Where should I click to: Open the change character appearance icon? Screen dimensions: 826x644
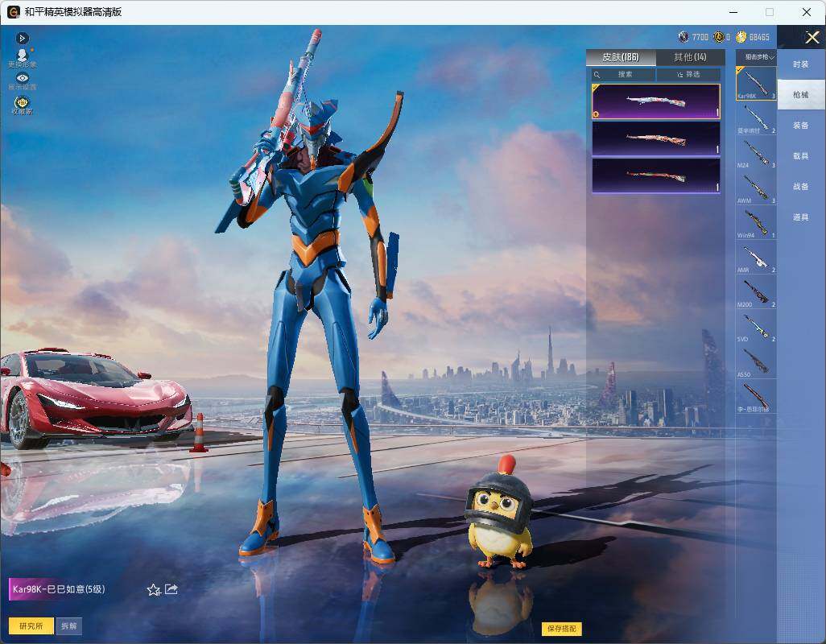(x=22, y=58)
